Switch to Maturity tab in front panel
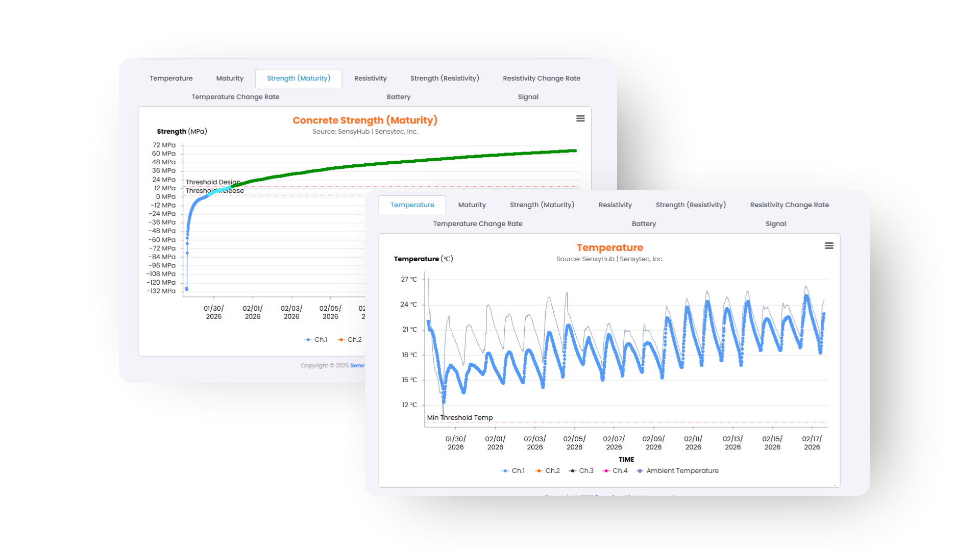980x551 pixels. (x=472, y=205)
